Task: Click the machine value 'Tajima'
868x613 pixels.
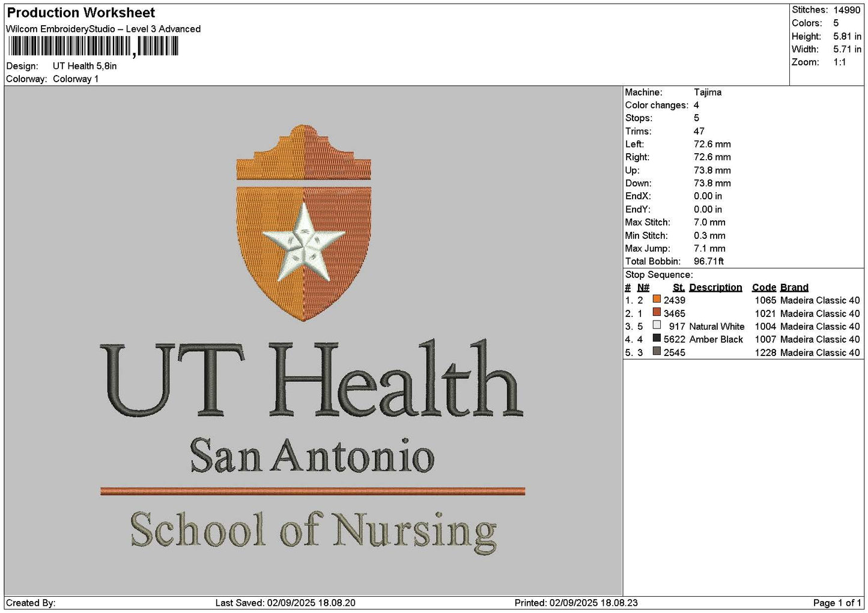Action: (708, 92)
